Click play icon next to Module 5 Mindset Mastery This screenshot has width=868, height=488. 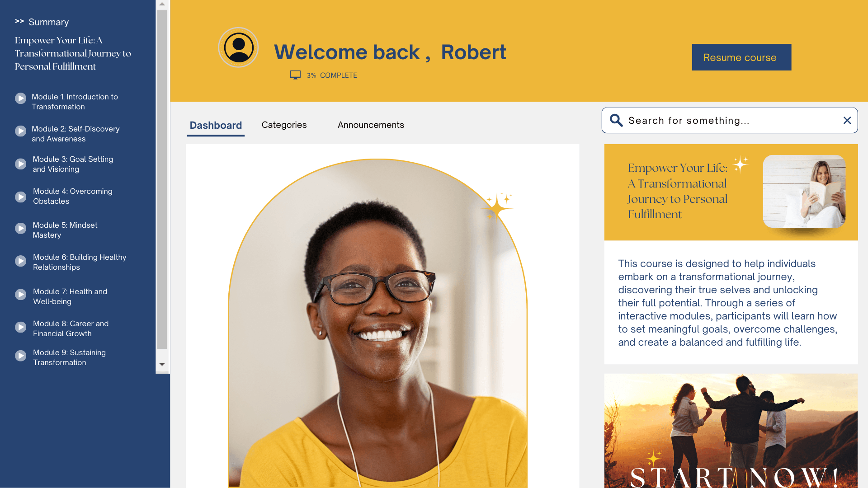21,229
